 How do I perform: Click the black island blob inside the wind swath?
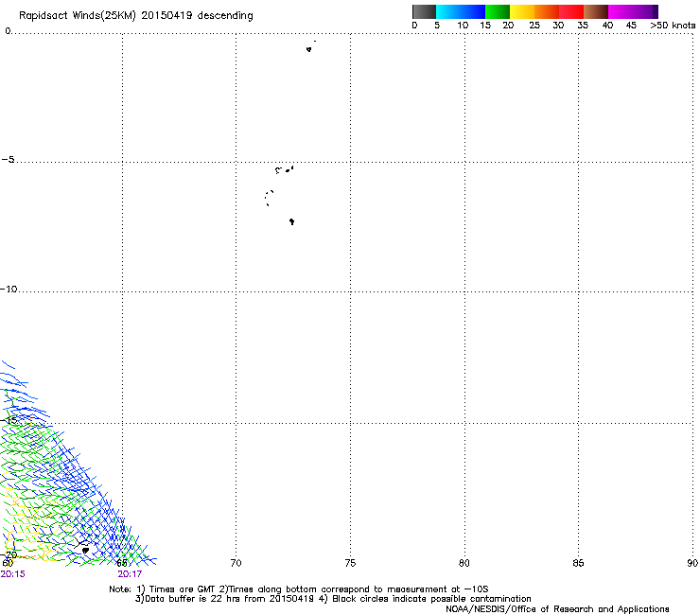(85, 551)
